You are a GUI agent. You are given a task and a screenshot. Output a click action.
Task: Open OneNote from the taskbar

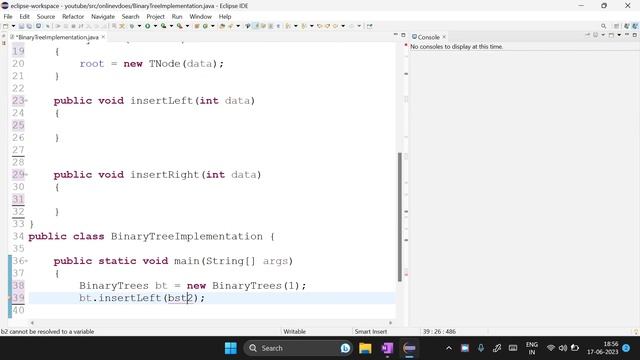[387, 348]
